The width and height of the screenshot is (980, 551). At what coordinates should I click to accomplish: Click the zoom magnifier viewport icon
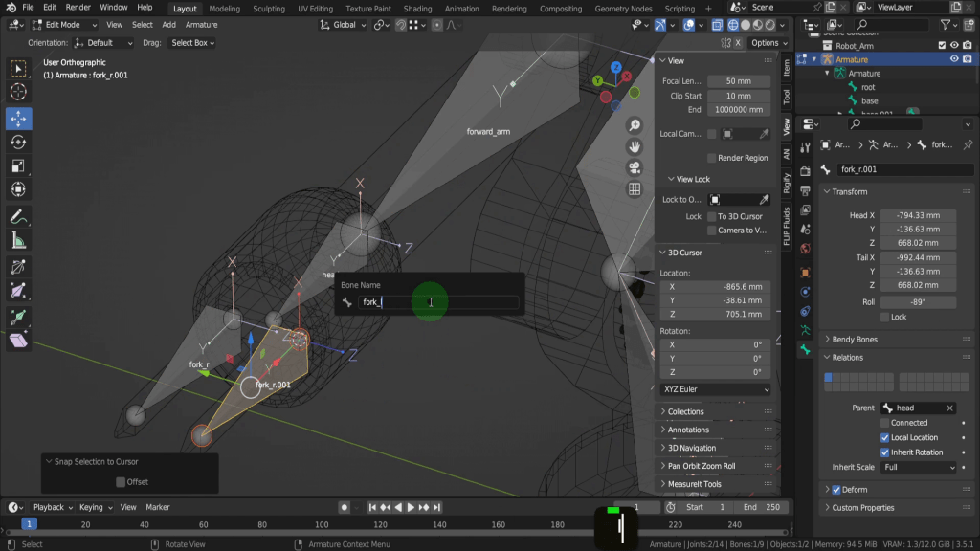pos(634,126)
